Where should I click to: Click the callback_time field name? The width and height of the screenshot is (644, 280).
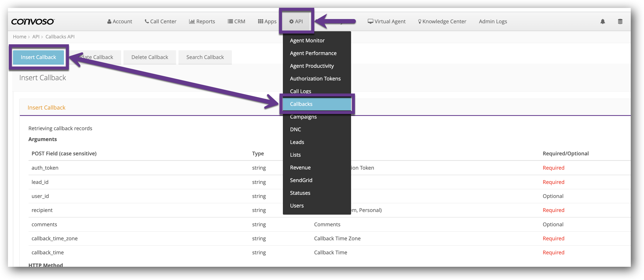tap(48, 252)
